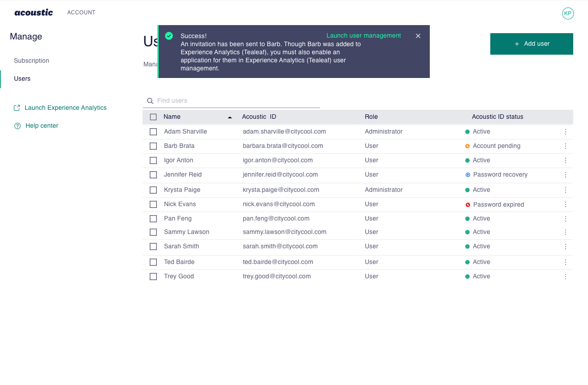This screenshot has width=588, height=385.
Task: Open actions menu for Nick Evans
Action: (x=566, y=204)
